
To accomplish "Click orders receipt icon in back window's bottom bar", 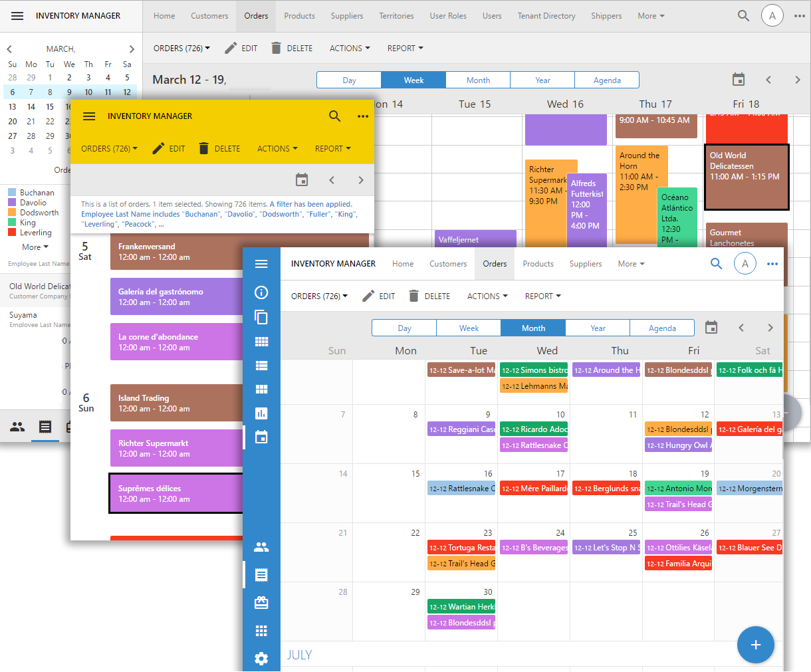I will click(x=45, y=427).
